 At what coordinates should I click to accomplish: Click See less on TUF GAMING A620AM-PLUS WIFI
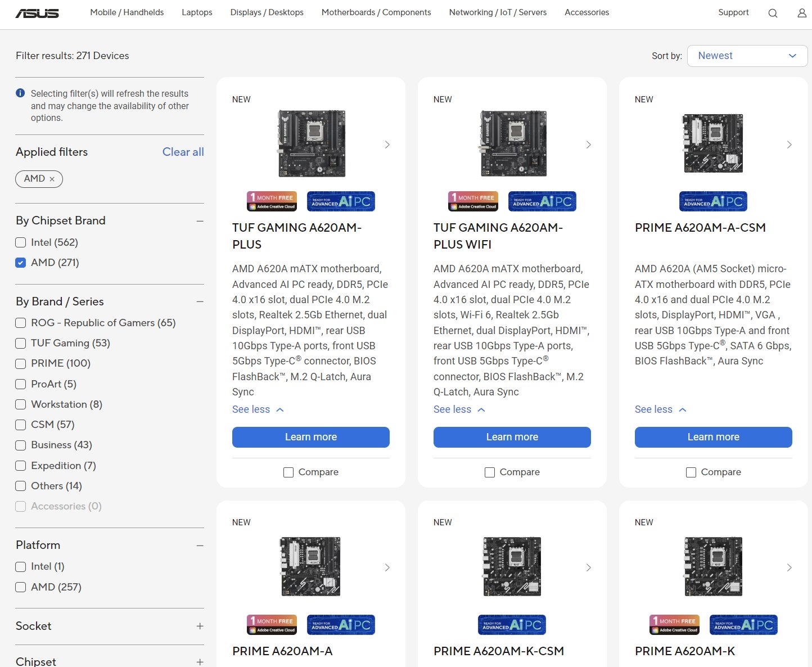(x=459, y=409)
